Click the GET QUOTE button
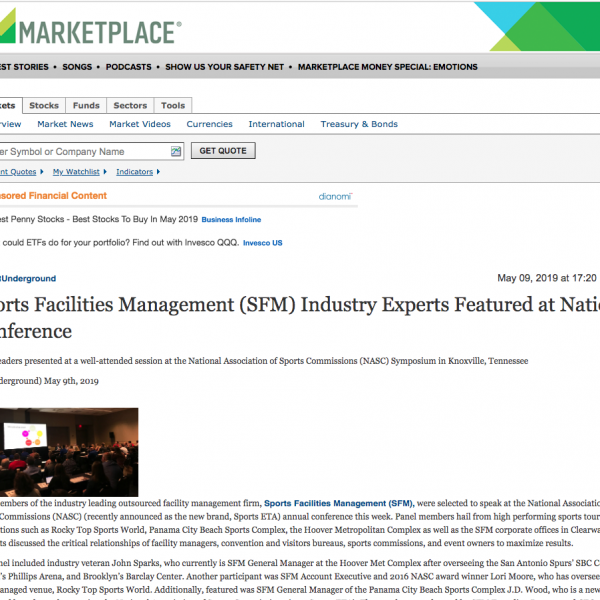The height and width of the screenshot is (600, 600). coord(223,151)
